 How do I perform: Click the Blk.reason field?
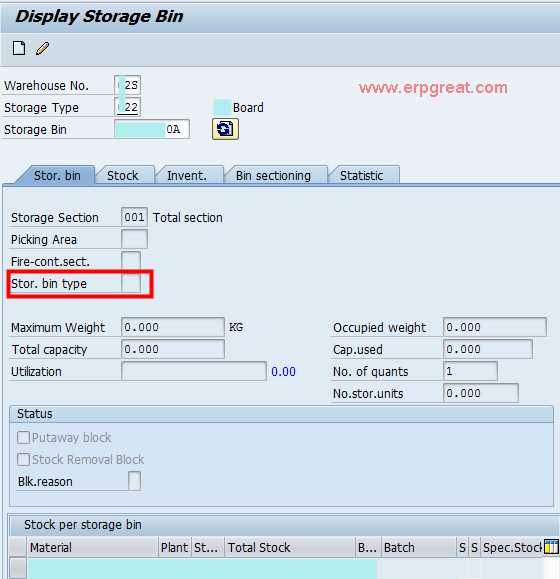coord(134,481)
